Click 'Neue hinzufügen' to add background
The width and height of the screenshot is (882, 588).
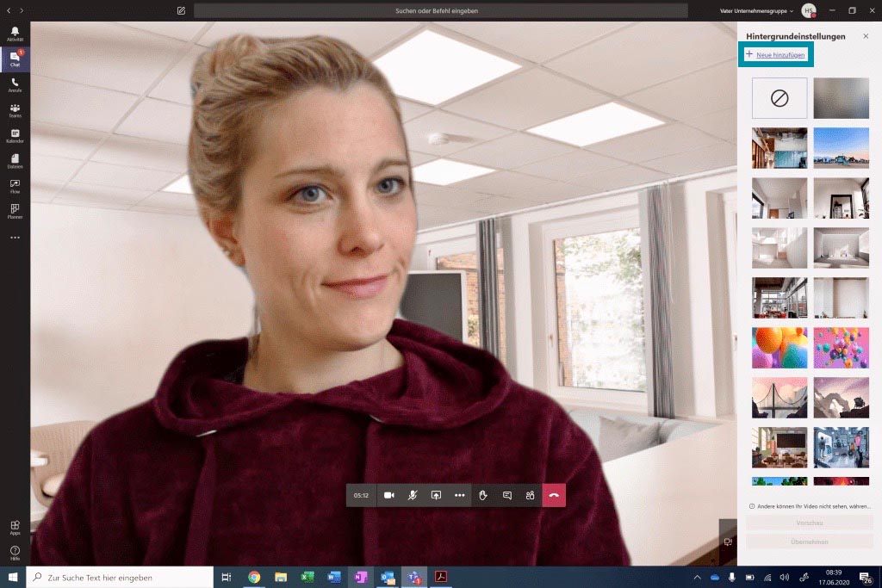(775, 54)
